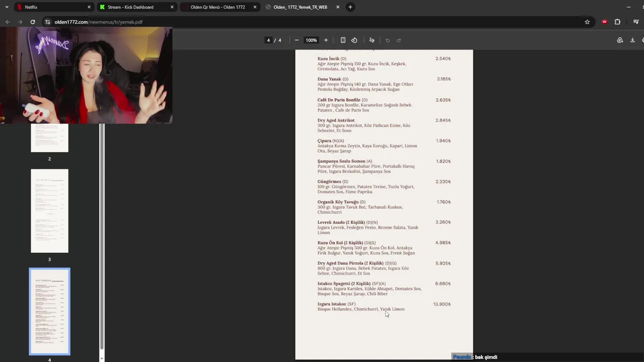This screenshot has width=644, height=362.
Task: Click Café De Paris Bonfile heading
Action: pyautogui.click(x=339, y=100)
